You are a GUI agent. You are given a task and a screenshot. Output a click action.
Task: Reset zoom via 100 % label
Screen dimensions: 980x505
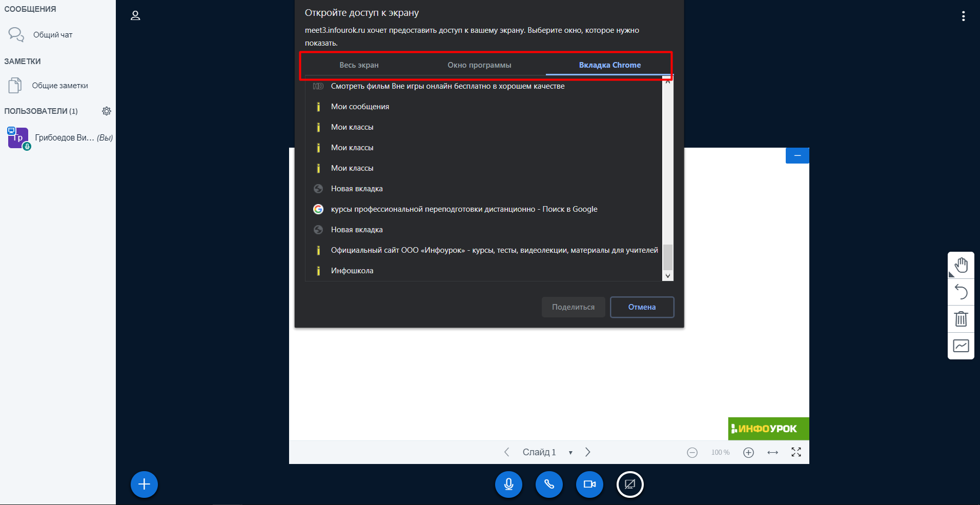pos(720,453)
